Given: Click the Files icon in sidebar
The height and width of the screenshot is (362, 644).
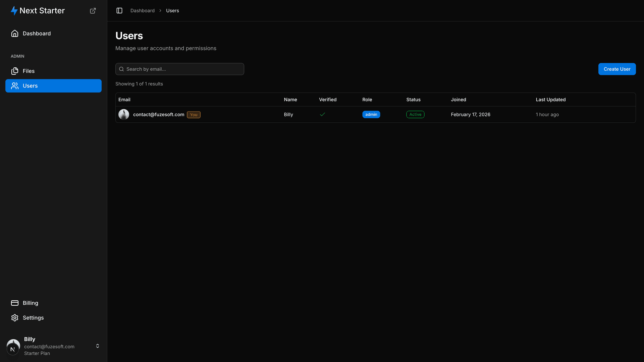Looking at the screenshot, I should click(x=15, y=71).
